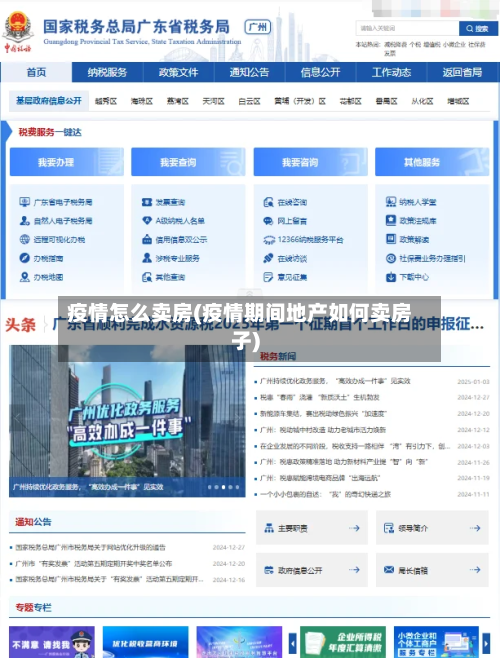Click the 广州 city selector badge
This screenshot has height=658, width=500.
click(x=258, y=27)
